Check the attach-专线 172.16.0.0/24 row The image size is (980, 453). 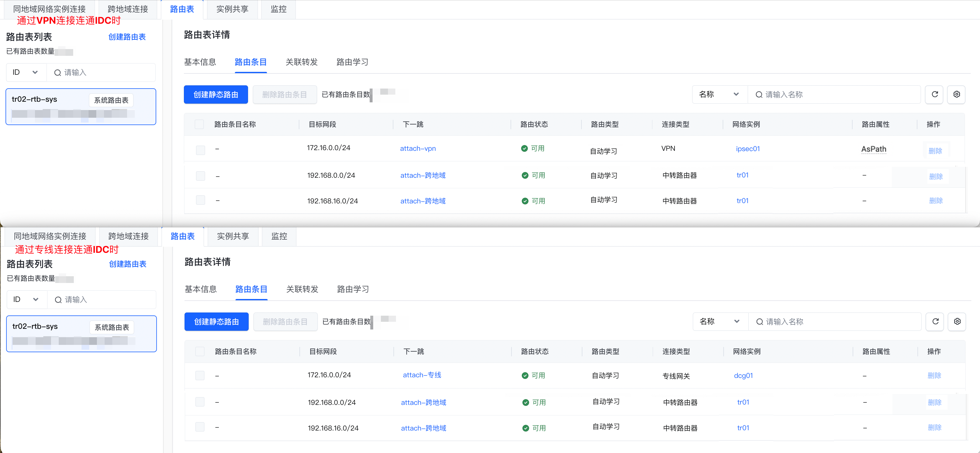pos(200,375)
